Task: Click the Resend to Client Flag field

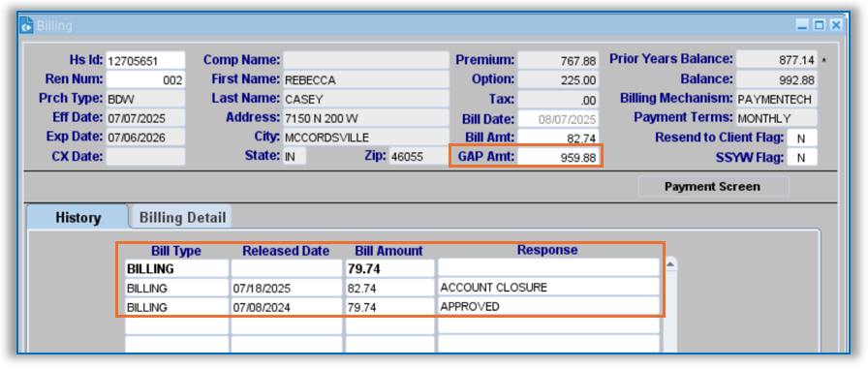Action: pos(802,138)
